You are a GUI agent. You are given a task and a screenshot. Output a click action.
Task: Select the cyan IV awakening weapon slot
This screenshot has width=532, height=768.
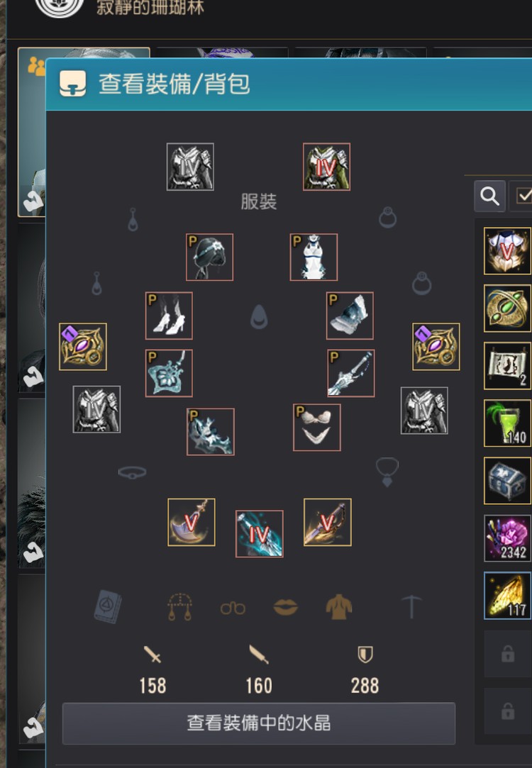click(259, 534)
